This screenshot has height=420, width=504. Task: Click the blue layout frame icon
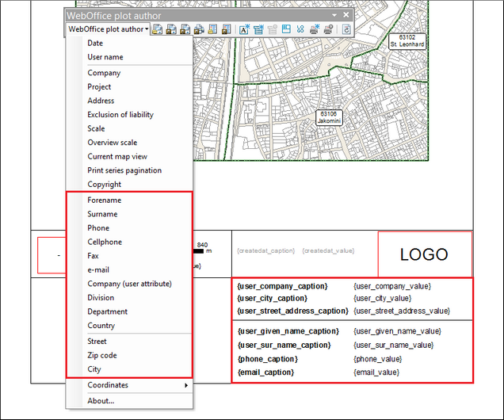[286, 29]
